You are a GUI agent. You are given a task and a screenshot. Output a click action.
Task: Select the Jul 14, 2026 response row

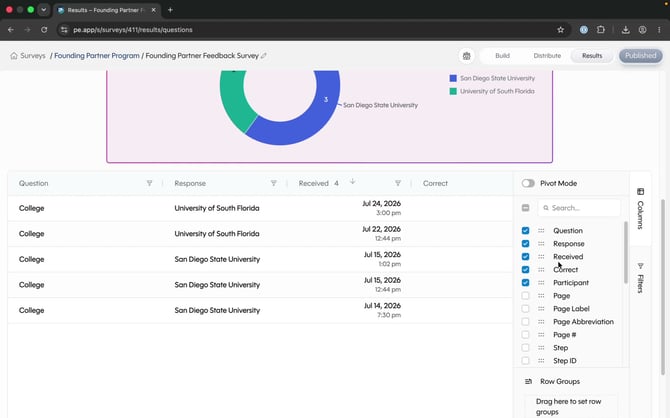point(260,310)
